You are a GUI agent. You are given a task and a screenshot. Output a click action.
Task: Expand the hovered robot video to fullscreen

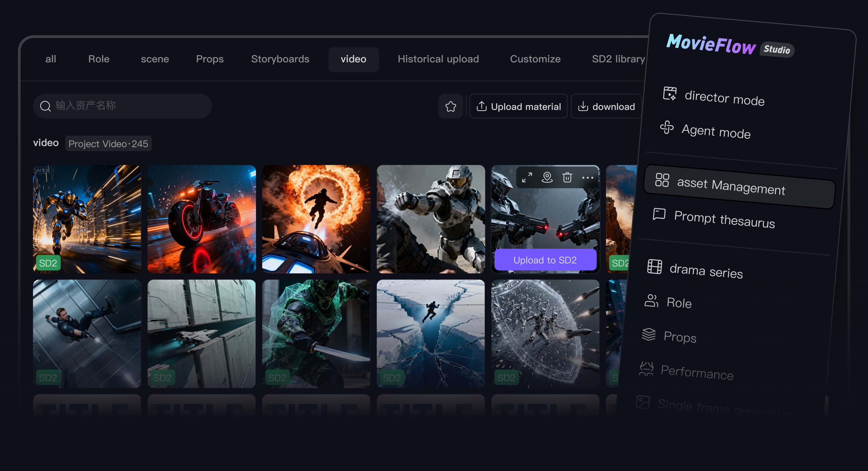point(527,177)
